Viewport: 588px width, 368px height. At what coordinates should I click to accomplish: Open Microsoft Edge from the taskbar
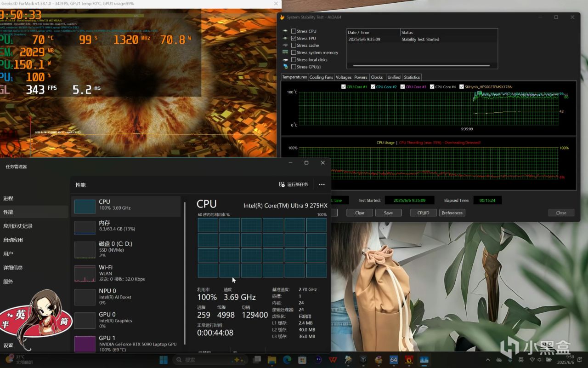(x=287, y=360)
